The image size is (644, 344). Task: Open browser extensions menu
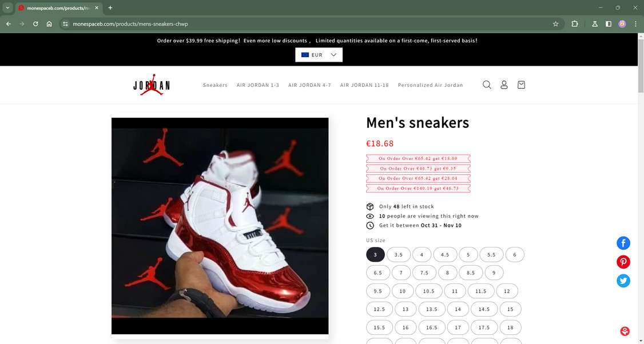pyautogui.click(x=575, y=24)
